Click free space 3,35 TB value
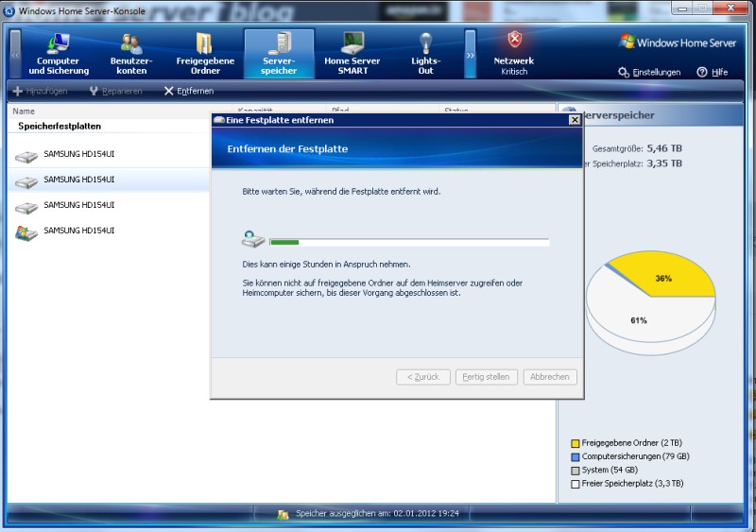Viewport: 756px width, 532px height. pyautogui.click(x=664, y=163)
